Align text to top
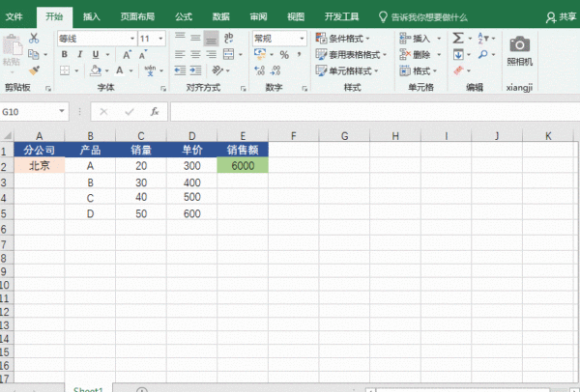This screenshot has width=580, height=392. tap(180, 37)
